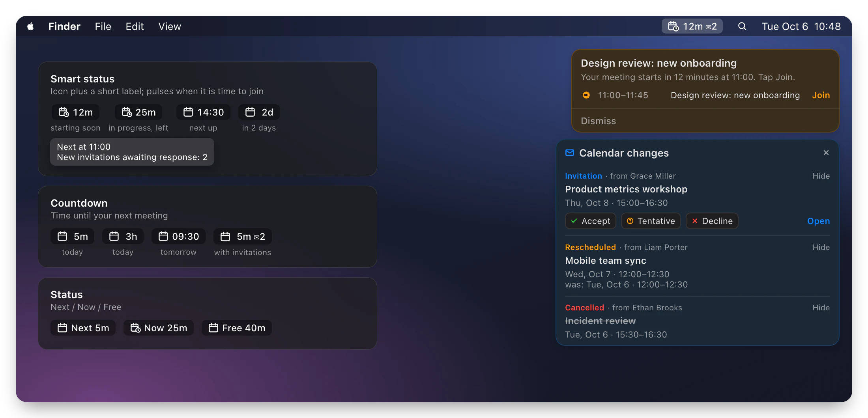
Task: Open the Edit menu
Action: pyautogui.click(x=135, y=26)
